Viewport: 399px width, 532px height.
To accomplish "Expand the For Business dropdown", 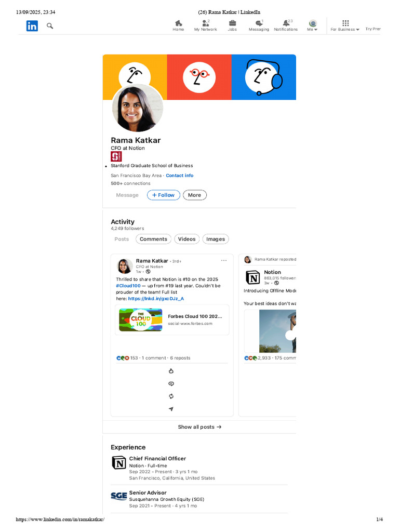I will (345, 25).
